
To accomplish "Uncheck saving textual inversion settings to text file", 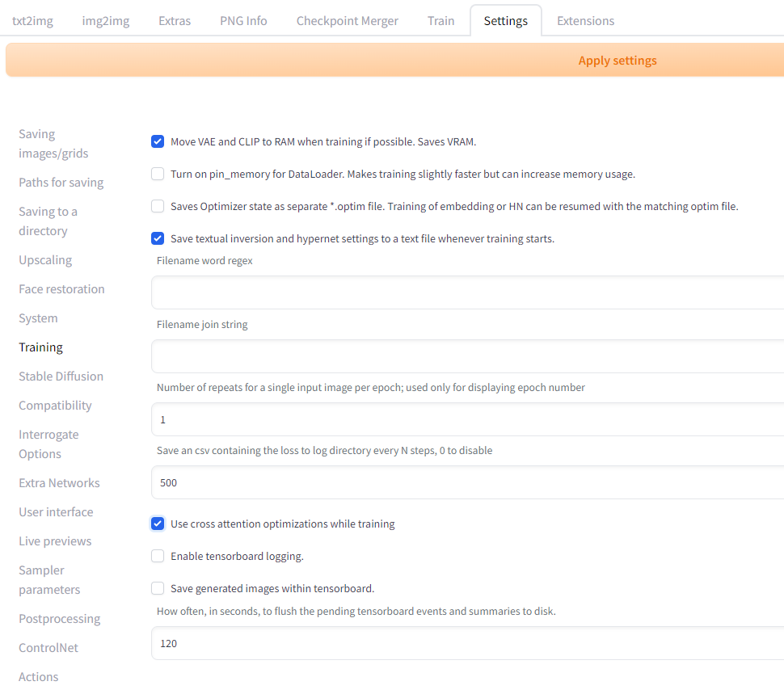I will point(157,238).
